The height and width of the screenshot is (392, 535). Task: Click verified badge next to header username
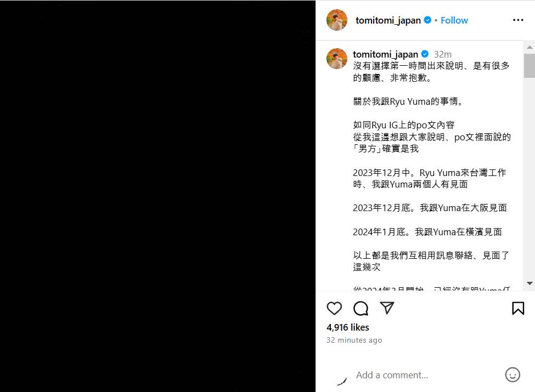427,20
